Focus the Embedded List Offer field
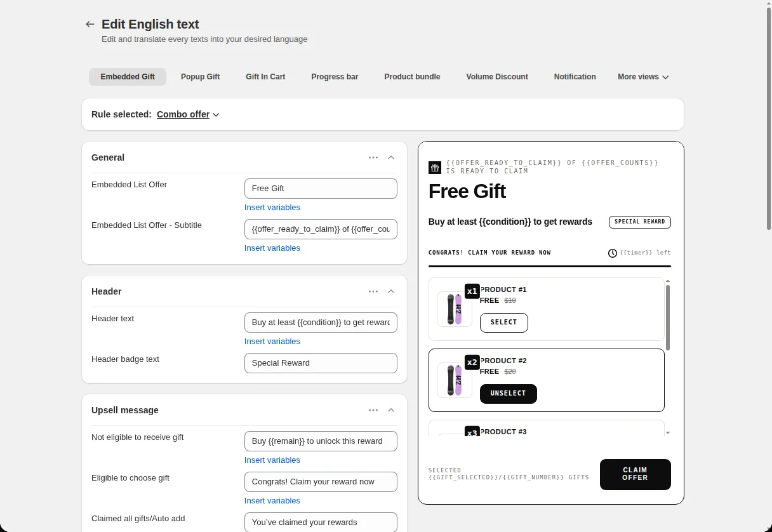The height and width of the screenshot is (532, 772). pyautogui.click(x=321, y=189)
